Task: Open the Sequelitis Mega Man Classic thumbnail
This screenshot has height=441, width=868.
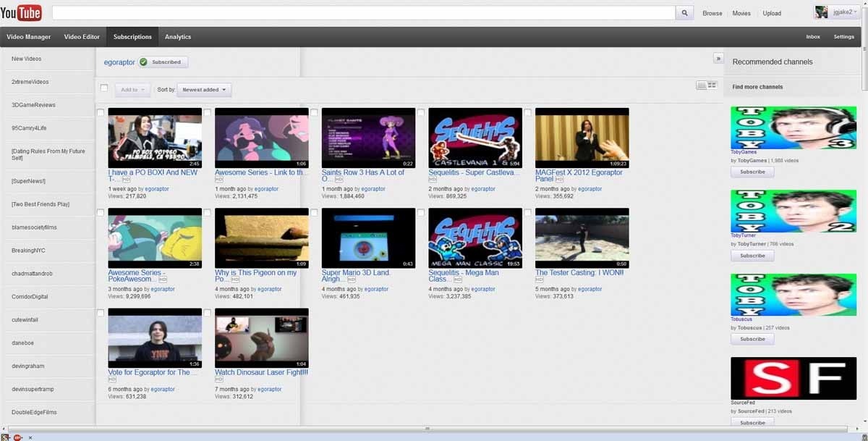Action: pos(475,238)
